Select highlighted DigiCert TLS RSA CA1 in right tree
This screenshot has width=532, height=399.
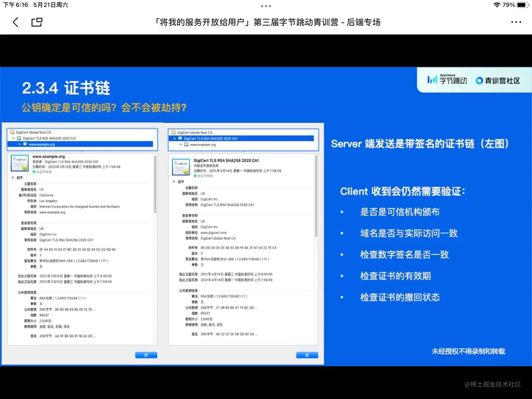pyautogui.click(x=241, y=139)
